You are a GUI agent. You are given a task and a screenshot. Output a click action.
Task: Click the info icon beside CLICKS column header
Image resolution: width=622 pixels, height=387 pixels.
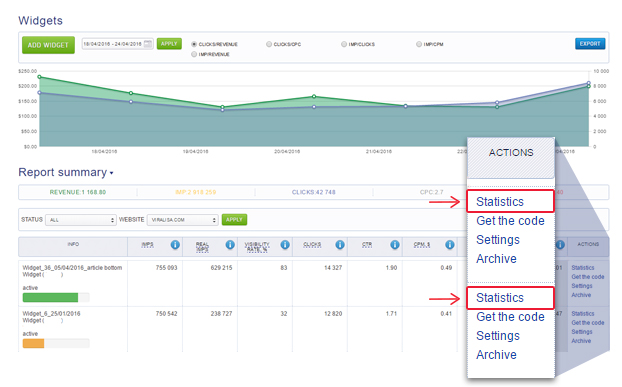[x=340, y=245]
